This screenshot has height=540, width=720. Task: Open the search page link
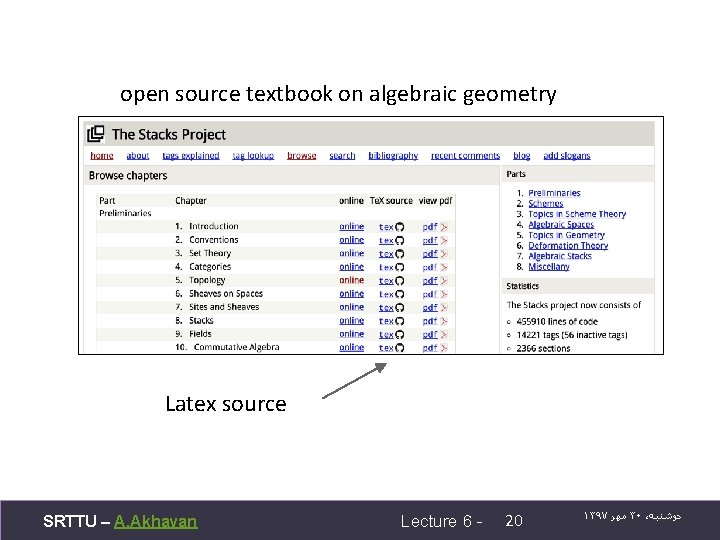click(342, 156)
